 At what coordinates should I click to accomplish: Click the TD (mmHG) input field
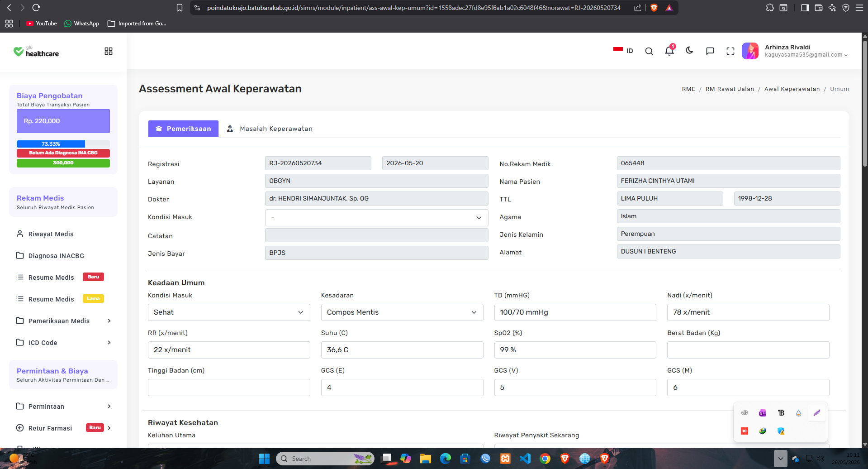point(575,312)
